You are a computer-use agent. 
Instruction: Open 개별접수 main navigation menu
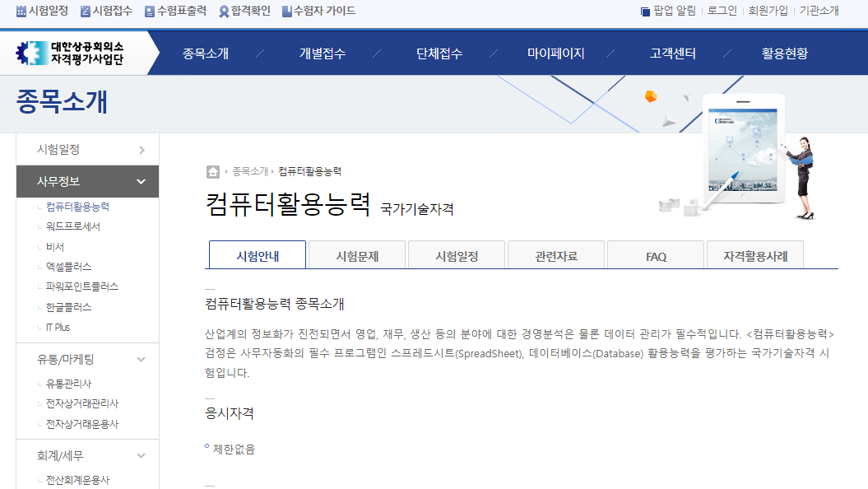pos(323,54)
